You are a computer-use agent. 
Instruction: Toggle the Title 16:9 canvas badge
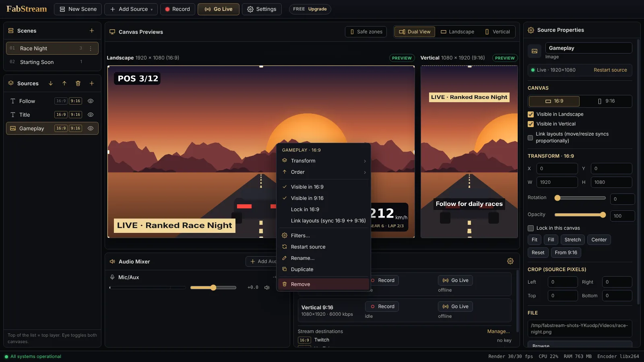[61, 115]
